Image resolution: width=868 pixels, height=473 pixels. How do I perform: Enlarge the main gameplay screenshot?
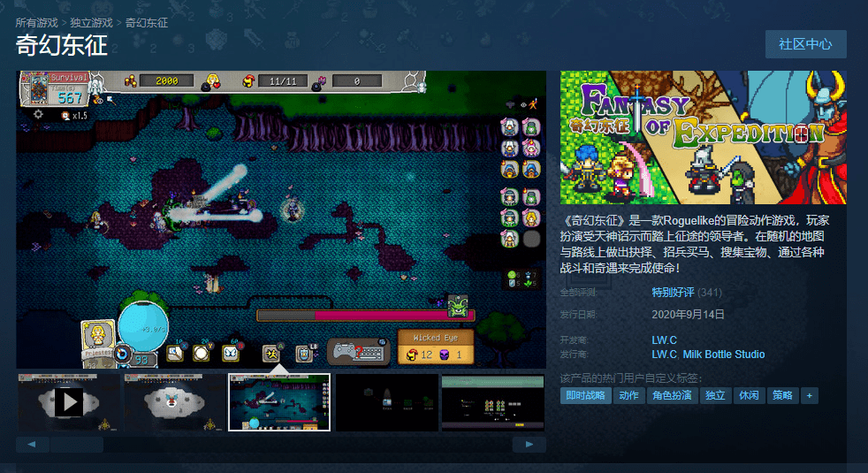click(281, 219)
